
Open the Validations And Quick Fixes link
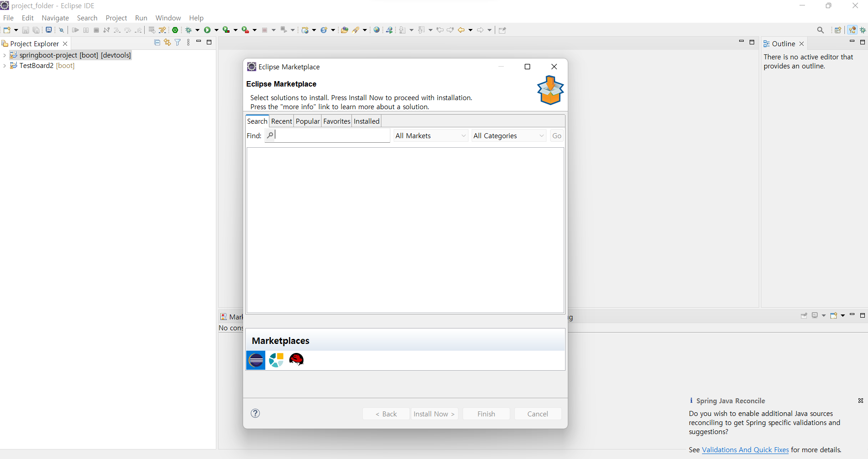pos(745,449)
